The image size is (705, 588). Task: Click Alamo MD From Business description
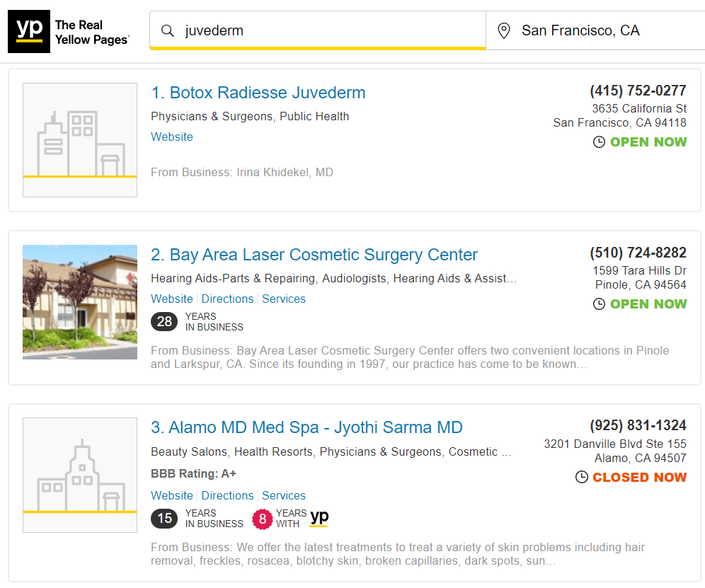click(398, 554)
